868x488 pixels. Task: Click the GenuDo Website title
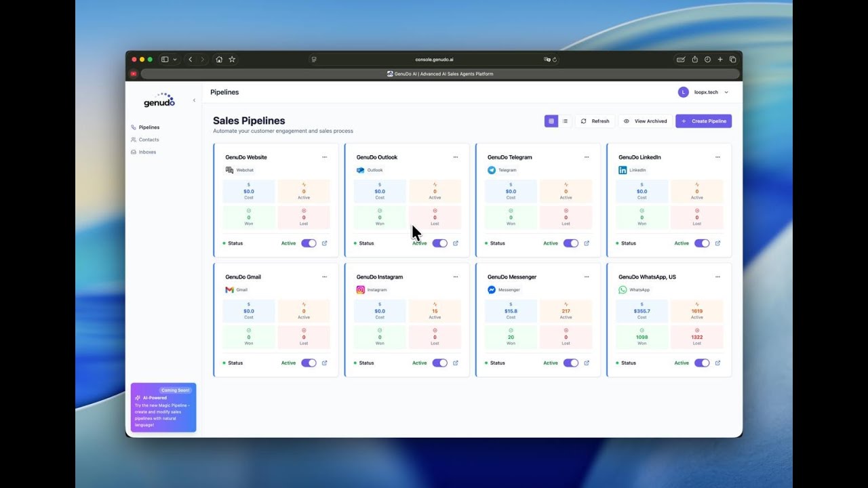[x=246, y=157]
